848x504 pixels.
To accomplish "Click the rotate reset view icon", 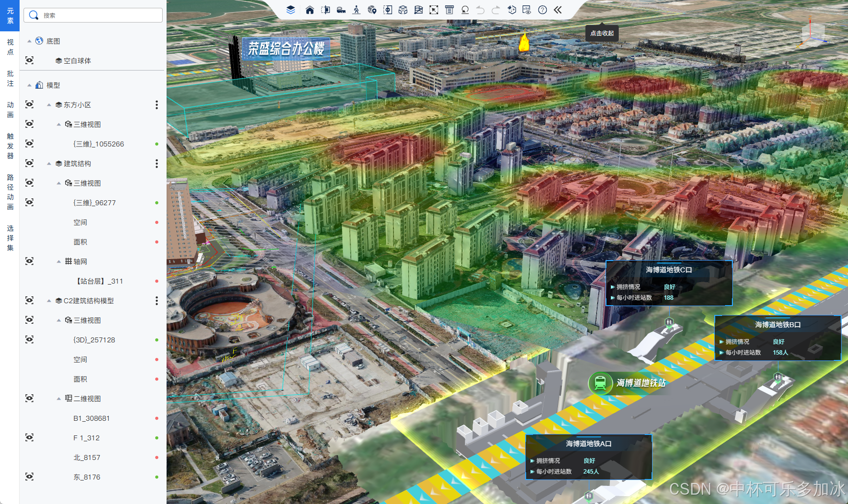I will pos(465,10).
